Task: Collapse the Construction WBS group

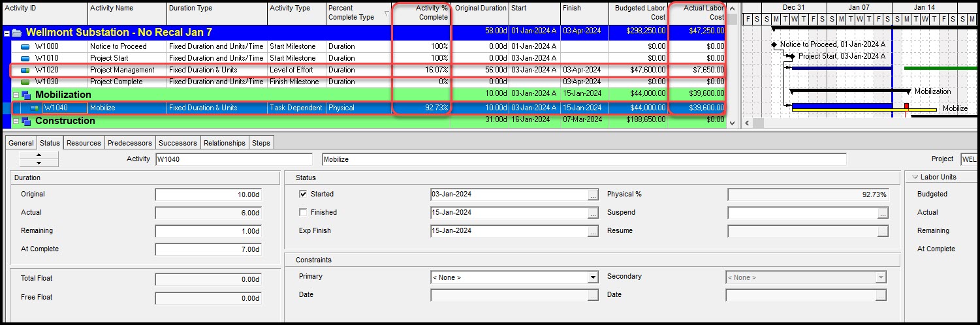Action: pos(16,121)
